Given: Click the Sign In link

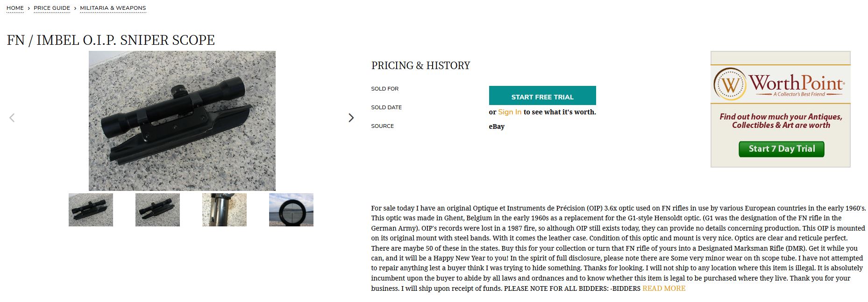Looking at the screenshot, I should [x=509, y=112].
